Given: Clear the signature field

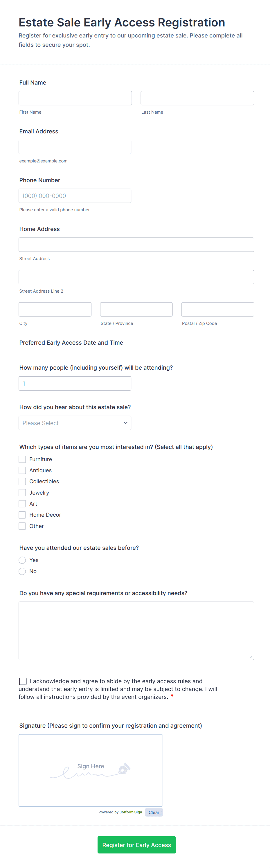Looking at the screenshot, I should (154, 812).
